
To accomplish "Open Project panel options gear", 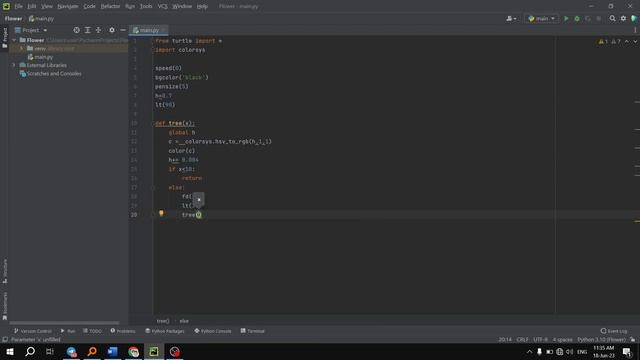I will 112,30.
